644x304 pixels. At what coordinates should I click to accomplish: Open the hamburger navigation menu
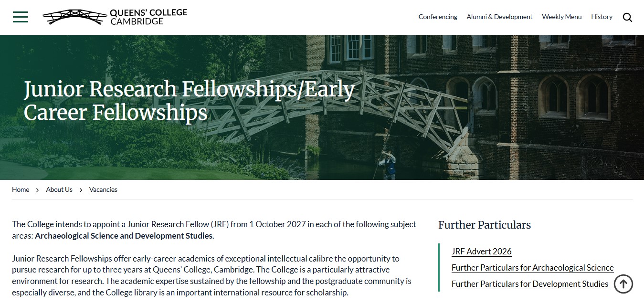click(x=21, y=17)
